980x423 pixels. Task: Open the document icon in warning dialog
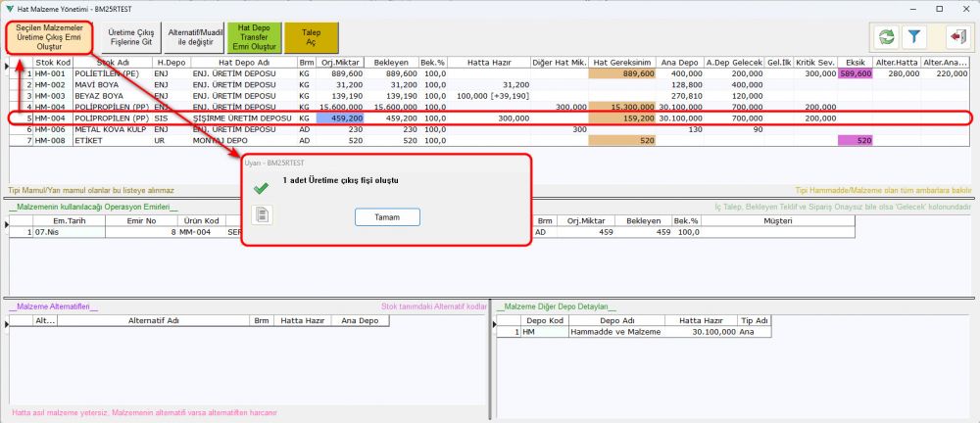(x=263, y=215)
